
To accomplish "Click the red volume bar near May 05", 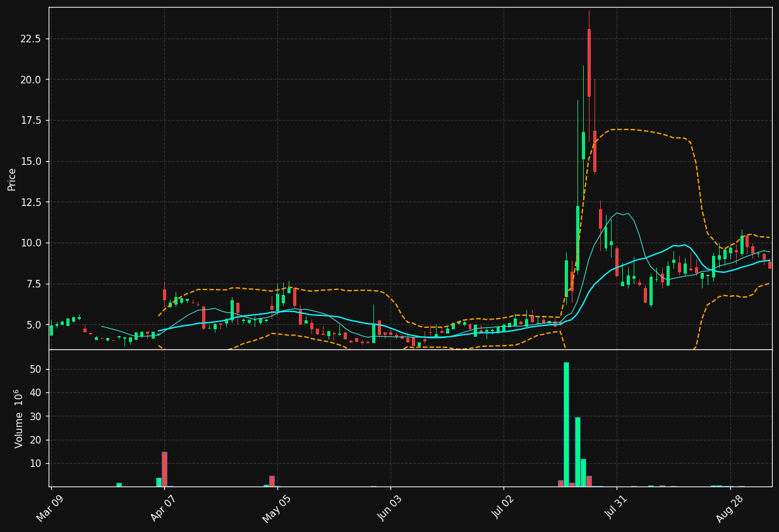I will coord(272,481).
